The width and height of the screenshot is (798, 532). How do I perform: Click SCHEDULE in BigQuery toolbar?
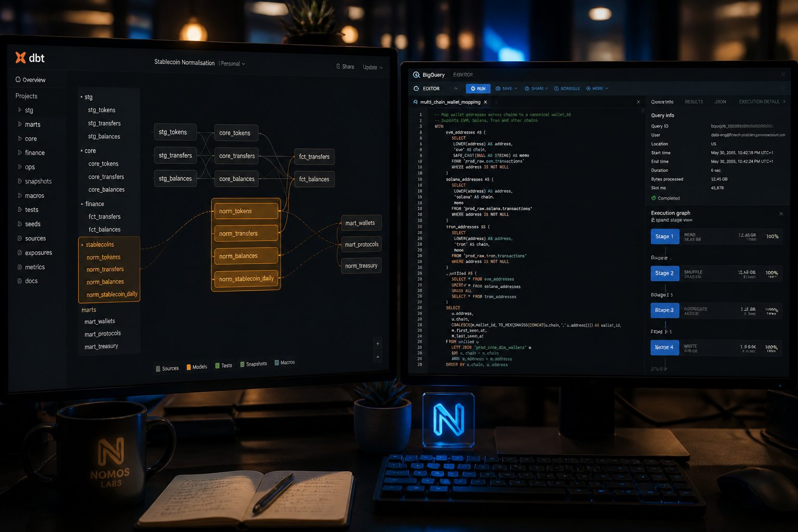pos(567,88)
